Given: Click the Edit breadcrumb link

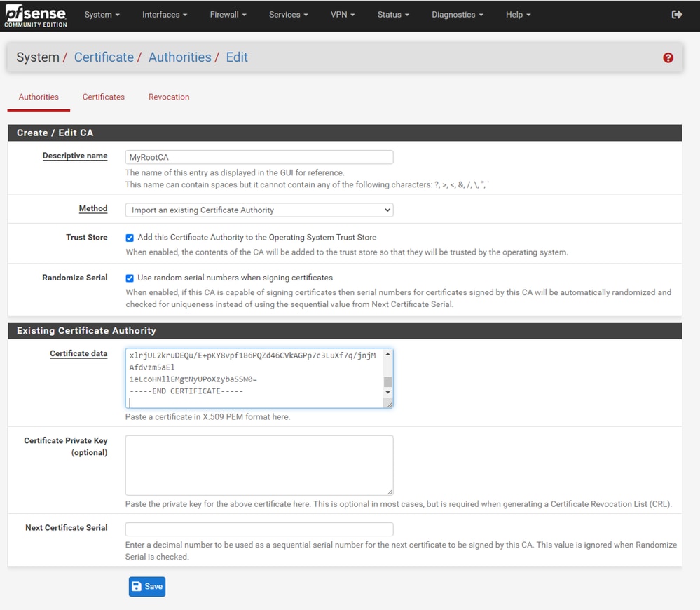Looking at the screenshot, I should tap(237, 57).
